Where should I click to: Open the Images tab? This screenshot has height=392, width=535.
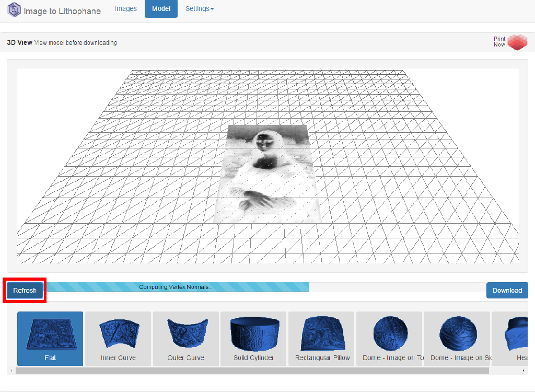pyautogui.click(x=126, y=8)
